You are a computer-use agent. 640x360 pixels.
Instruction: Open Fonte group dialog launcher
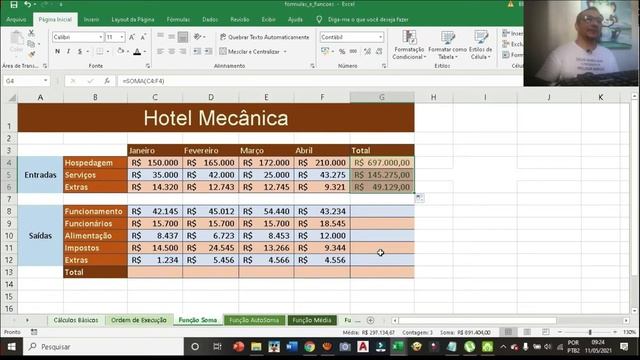point(148,66)
